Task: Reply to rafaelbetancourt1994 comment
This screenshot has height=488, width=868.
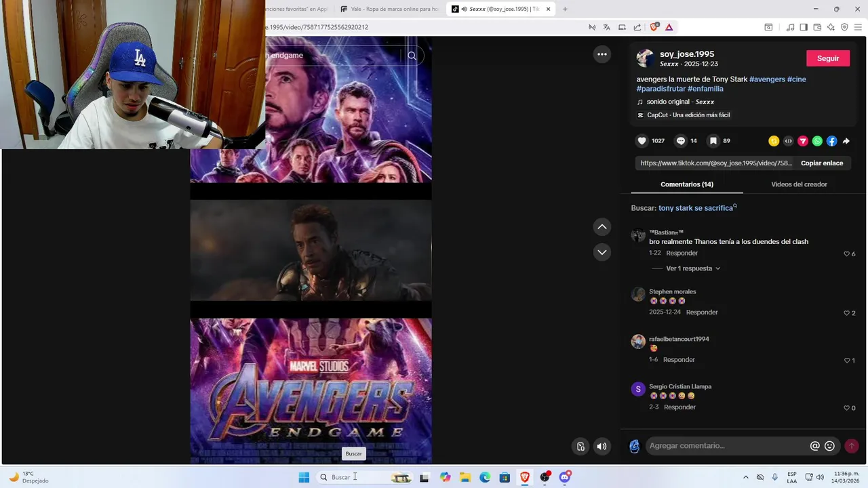Action: (679, 360)
